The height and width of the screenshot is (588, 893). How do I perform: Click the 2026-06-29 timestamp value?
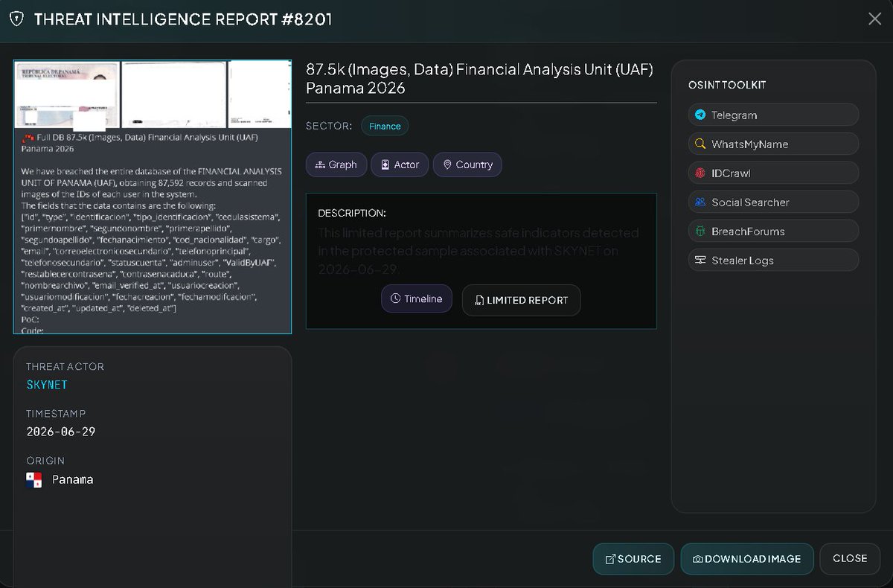click(61, 432)
